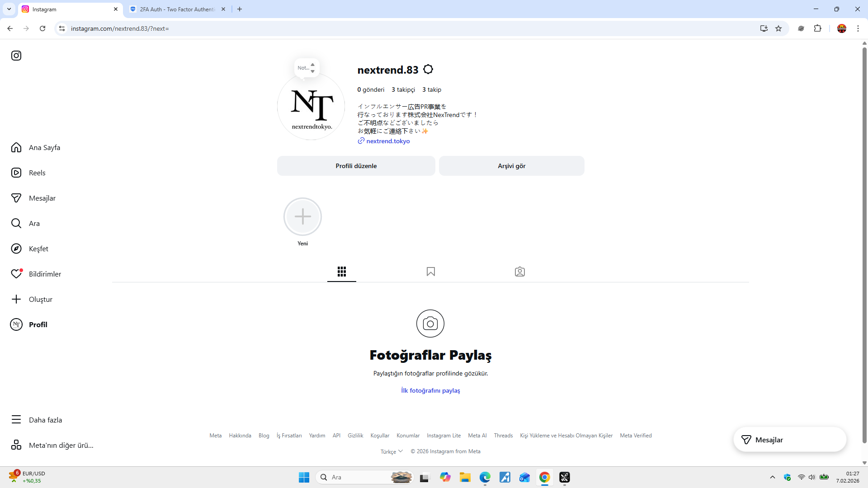Open the Profil avatar in the sidebar
The image size is (868, 488).
(x=16, y=325)
